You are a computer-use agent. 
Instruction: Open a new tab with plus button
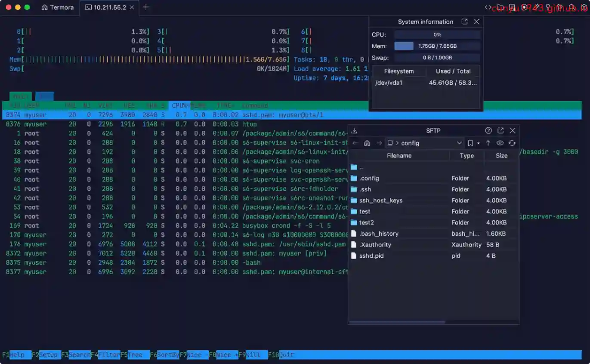click(x=146, y=7)
